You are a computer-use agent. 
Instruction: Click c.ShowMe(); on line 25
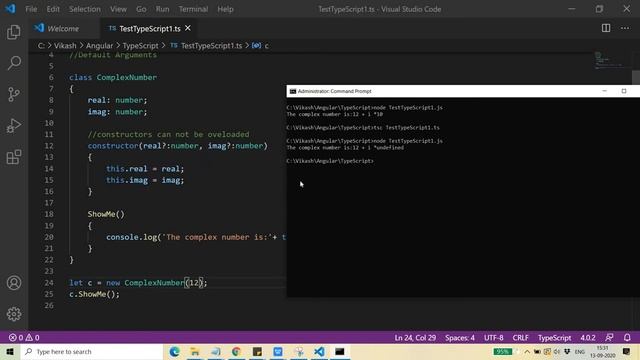tap(94, 294)
